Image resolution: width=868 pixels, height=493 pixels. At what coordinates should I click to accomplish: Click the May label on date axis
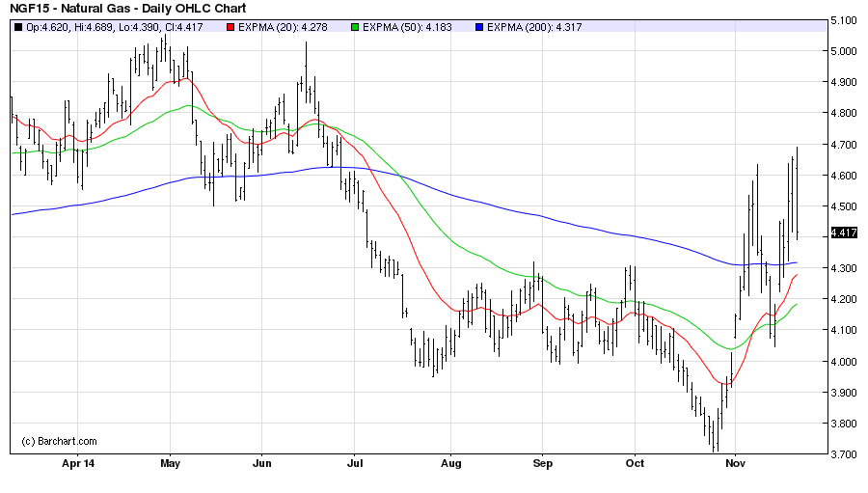170,464
